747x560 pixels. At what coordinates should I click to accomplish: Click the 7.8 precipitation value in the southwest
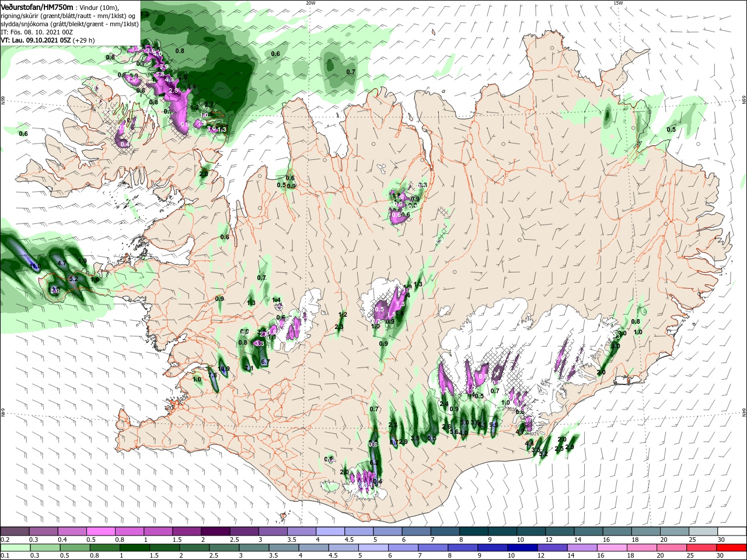tap(212, 375)
